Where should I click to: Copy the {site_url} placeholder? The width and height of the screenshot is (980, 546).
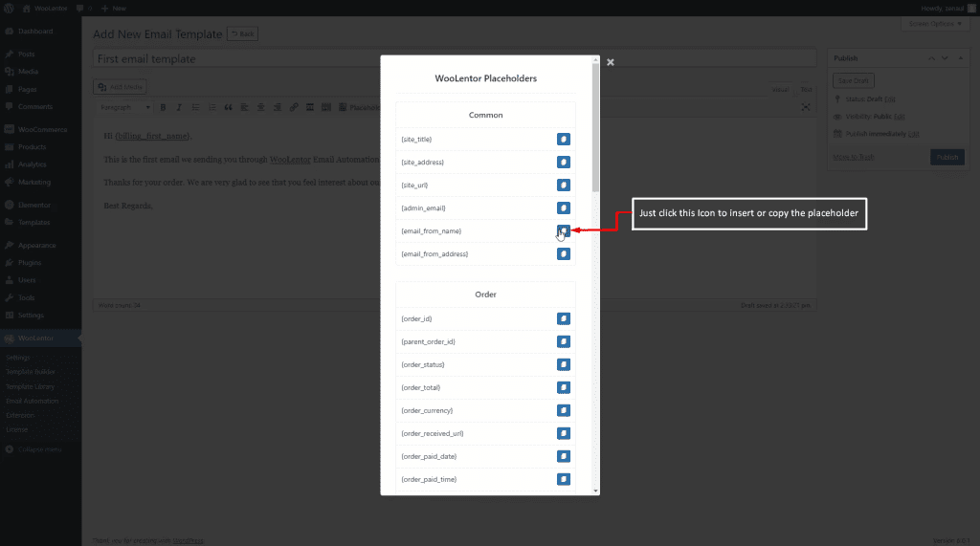[x=564, y=185]
